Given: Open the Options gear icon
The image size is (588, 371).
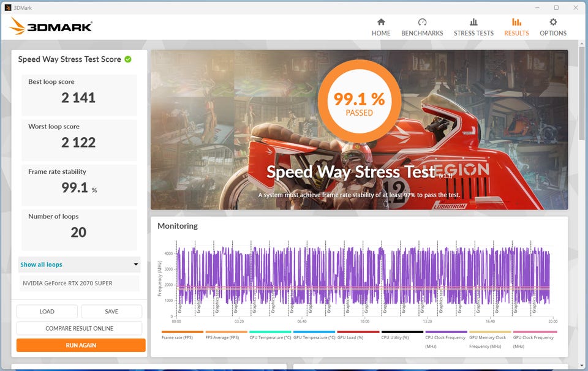Looking at the screenshot, I should coord(553,22).
